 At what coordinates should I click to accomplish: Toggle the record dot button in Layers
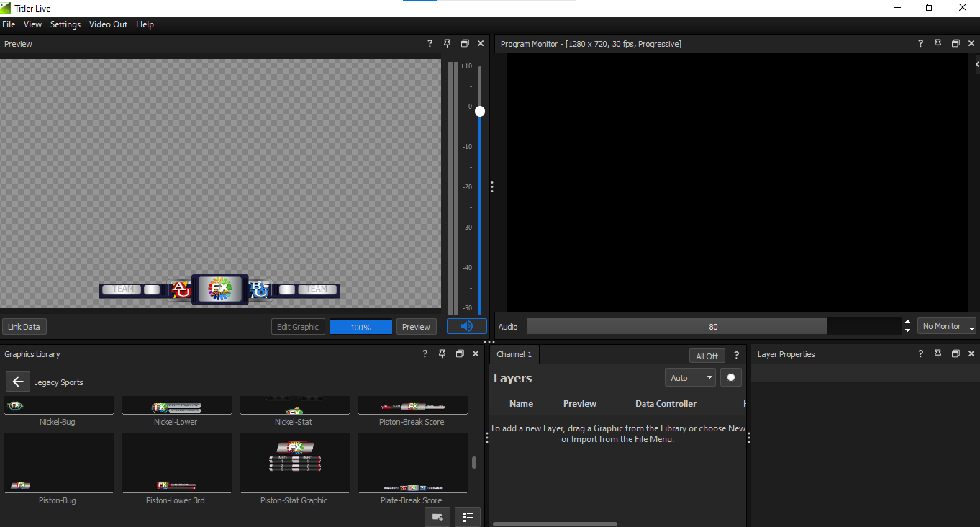tap(731, 377)
